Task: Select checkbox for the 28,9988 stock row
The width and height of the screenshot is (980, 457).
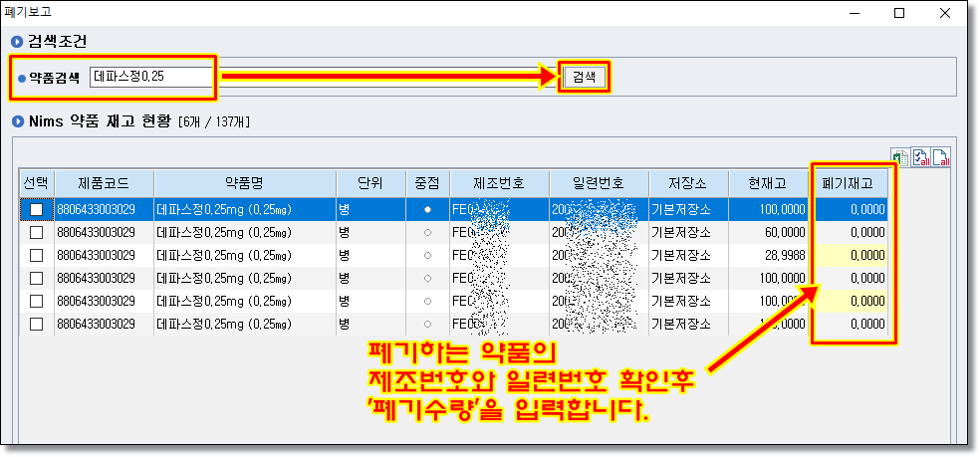Action: click(x=37, y=255)
